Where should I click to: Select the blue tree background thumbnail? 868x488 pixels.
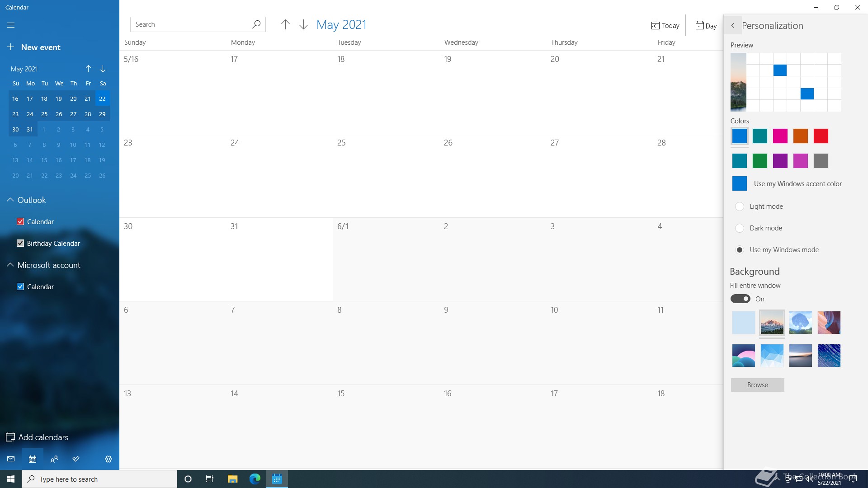pyautogui.click(x=800, y=323)
